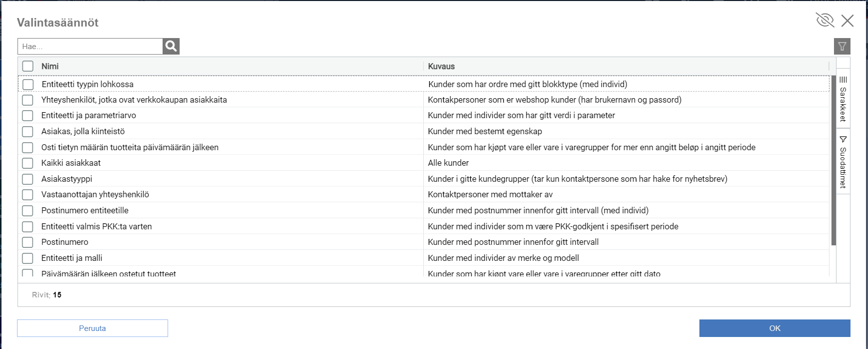Click the Peruuta button

(93, 328)
